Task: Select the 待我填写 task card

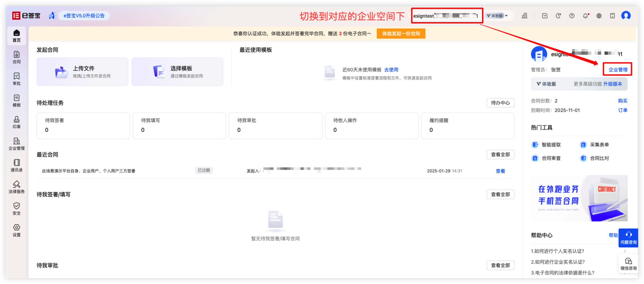Action: (179, 126)
